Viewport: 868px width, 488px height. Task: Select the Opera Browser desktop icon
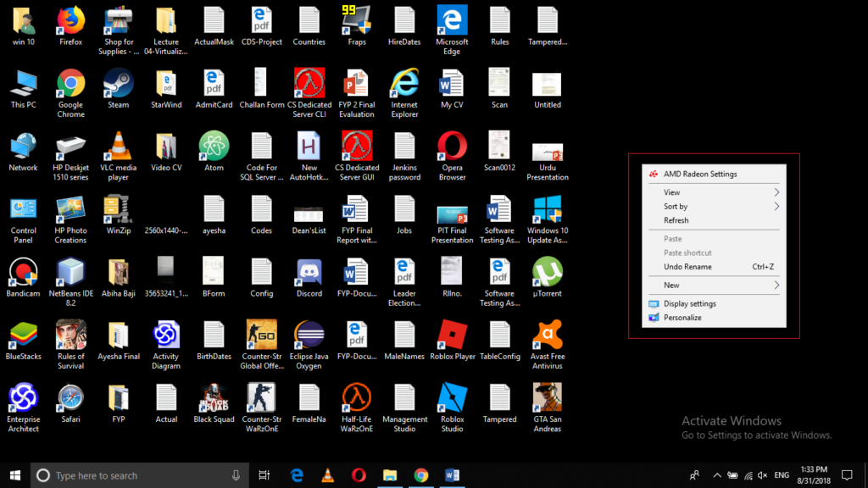[453, 156]
